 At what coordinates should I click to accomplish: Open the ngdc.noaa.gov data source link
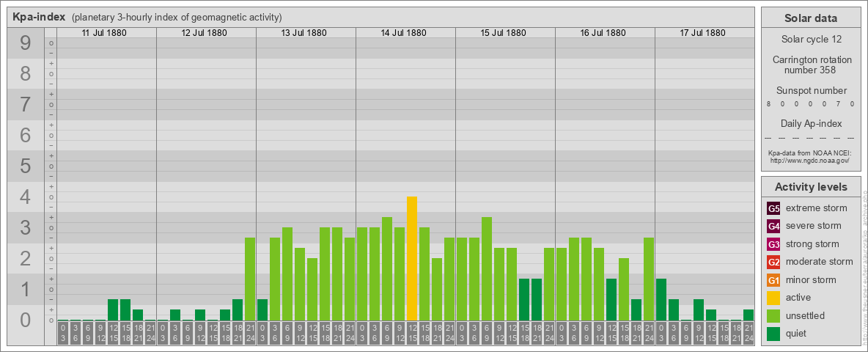(810, 160)
